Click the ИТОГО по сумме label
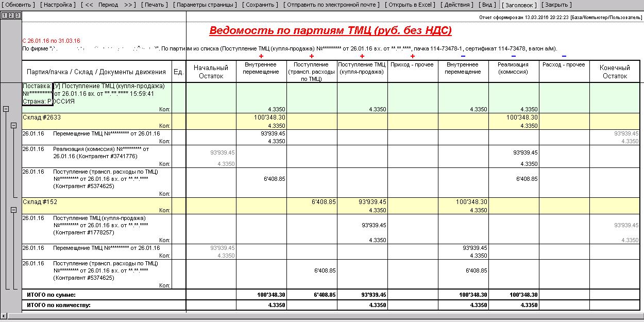This screenshot has width=644, height=322. click(x=51, y=295)
